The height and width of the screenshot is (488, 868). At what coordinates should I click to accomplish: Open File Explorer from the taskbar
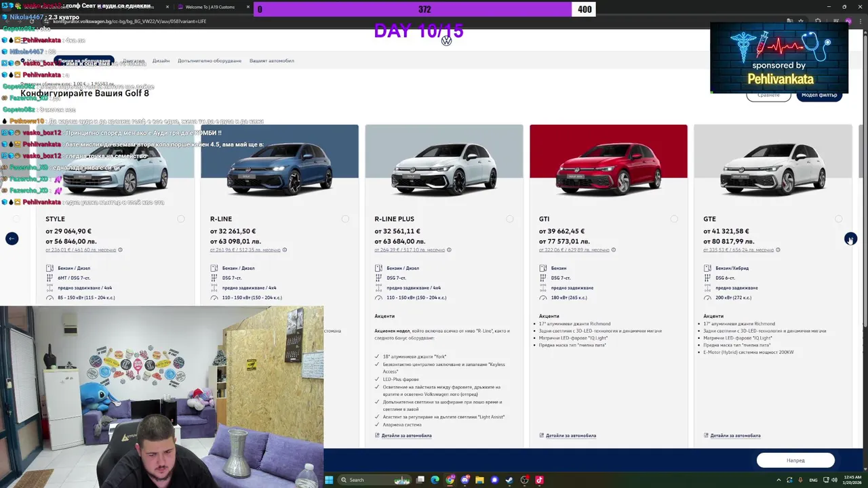[479, 480]
